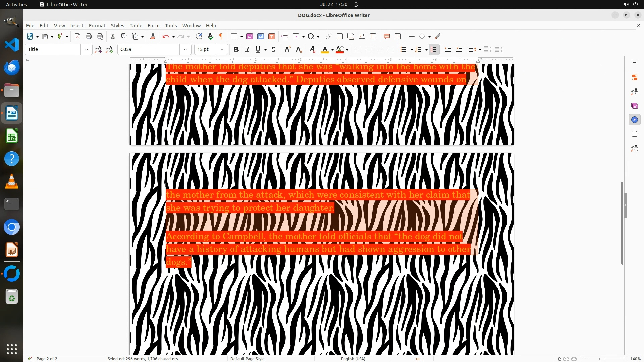Screen dimensions: 644x362
Task: Open Find & Replace tool
Action: tap(199, 36)
